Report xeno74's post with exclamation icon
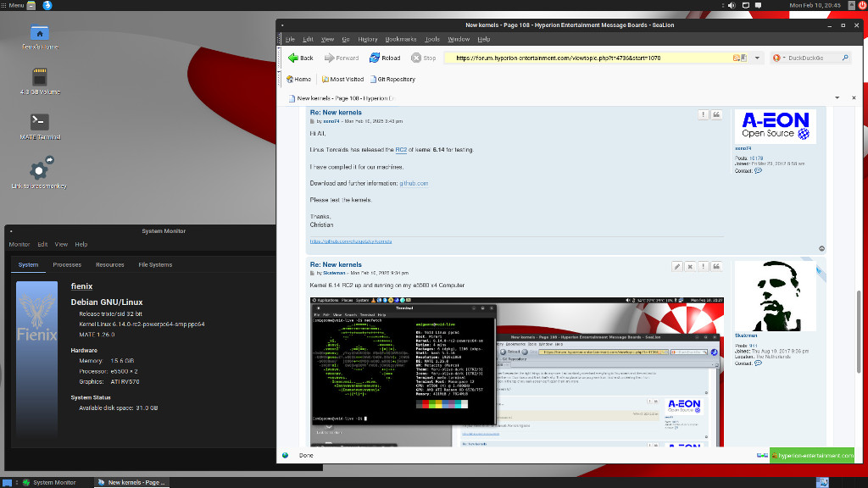This screenshot has width=868, height=488. click(703, 114)
